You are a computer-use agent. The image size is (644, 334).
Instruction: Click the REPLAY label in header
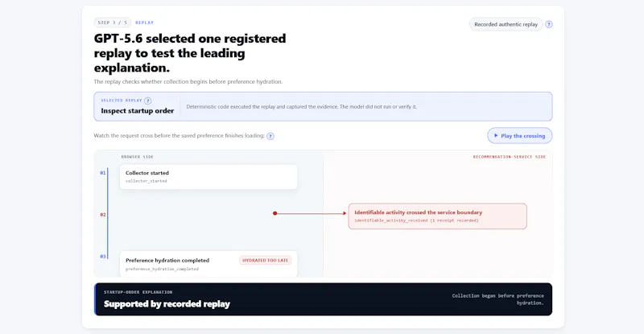click(145, 23)
